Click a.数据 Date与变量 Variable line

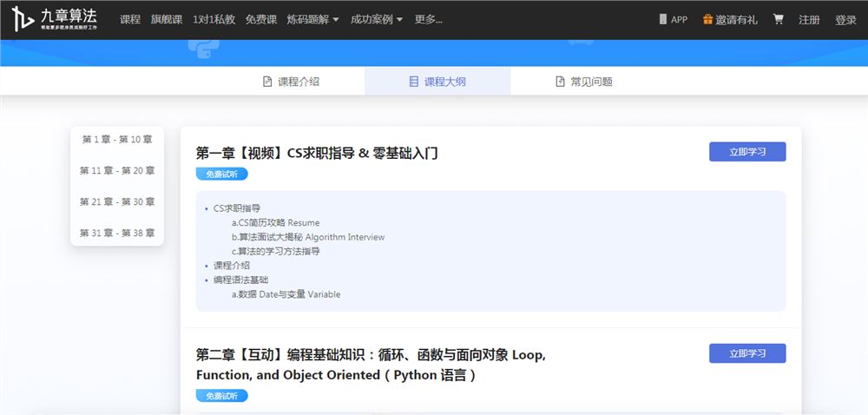(x=286, y=294)
